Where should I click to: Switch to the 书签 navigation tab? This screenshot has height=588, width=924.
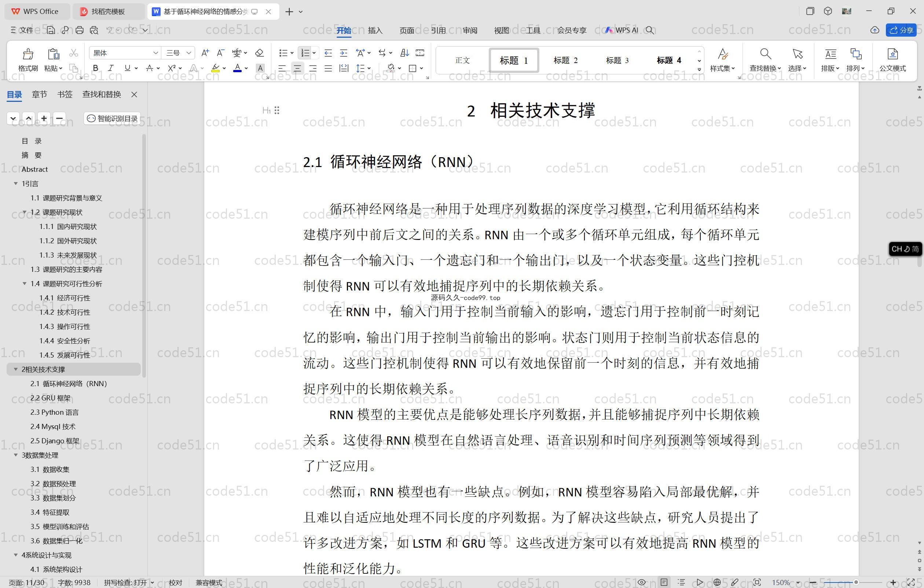click(x=65, y=94)
